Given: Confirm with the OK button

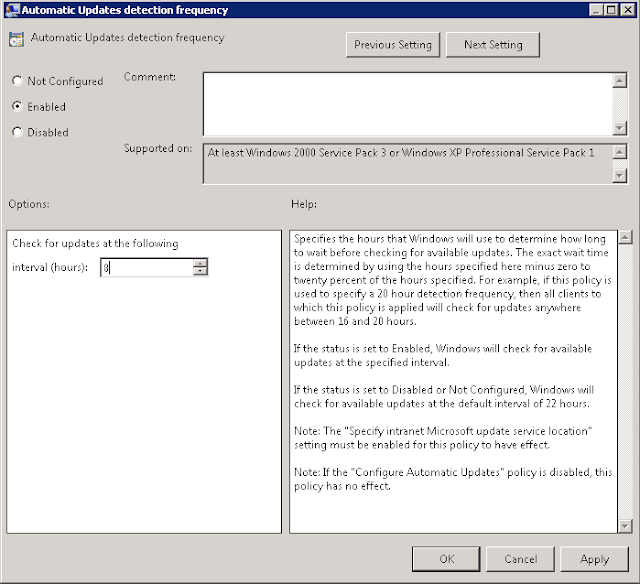Looking at the screenshot, I should (x=446, y=559).
